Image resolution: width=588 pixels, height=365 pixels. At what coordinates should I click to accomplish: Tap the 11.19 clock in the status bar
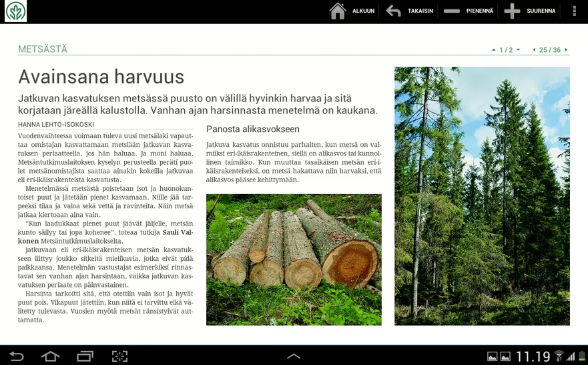(533, 356)
